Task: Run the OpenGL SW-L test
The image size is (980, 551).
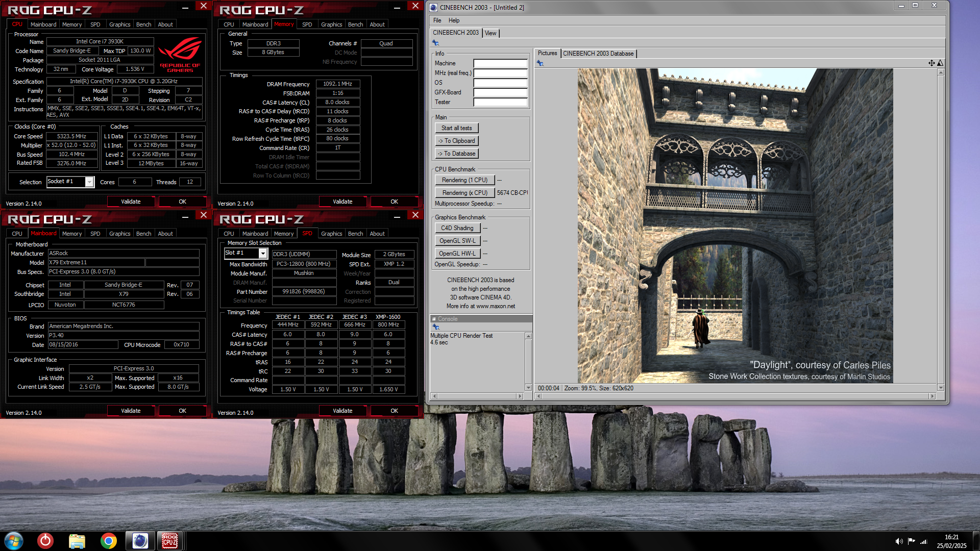Action: click(457, 241)
